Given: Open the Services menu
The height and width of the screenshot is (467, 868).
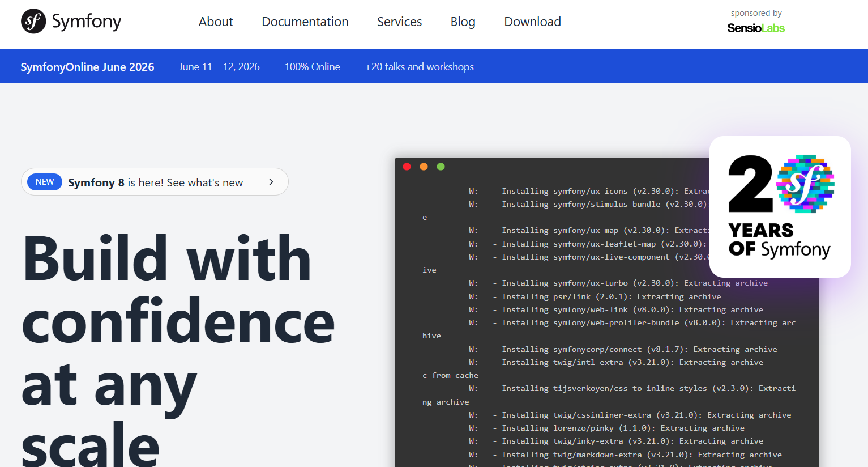Looking at the screenshot, I should [399, 22].
